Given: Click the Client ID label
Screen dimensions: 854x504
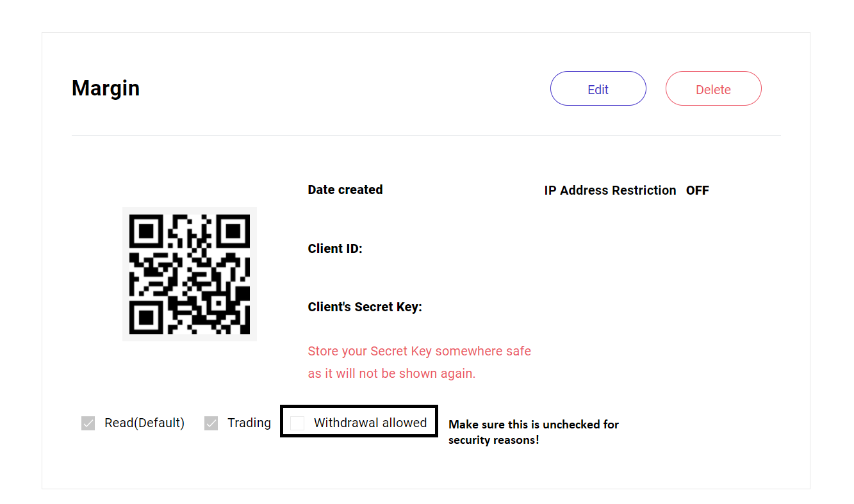Looking at the screenshot, I should 335,248.
